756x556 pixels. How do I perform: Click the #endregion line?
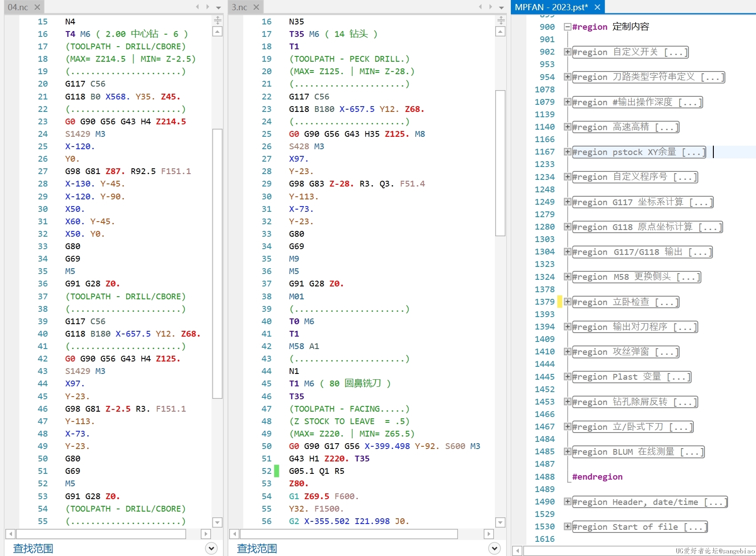pos(597,477)
